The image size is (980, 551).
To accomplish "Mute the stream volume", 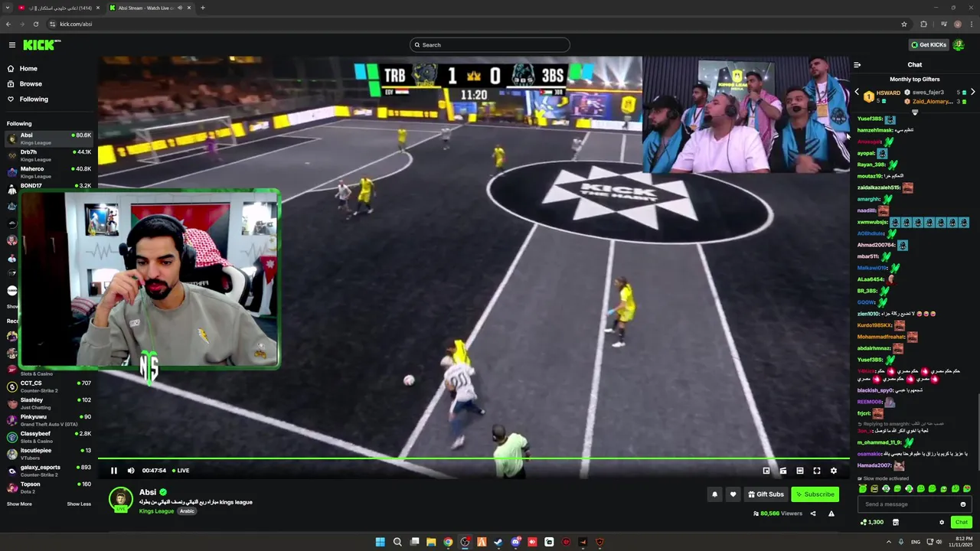I will [x=131, y=471].
